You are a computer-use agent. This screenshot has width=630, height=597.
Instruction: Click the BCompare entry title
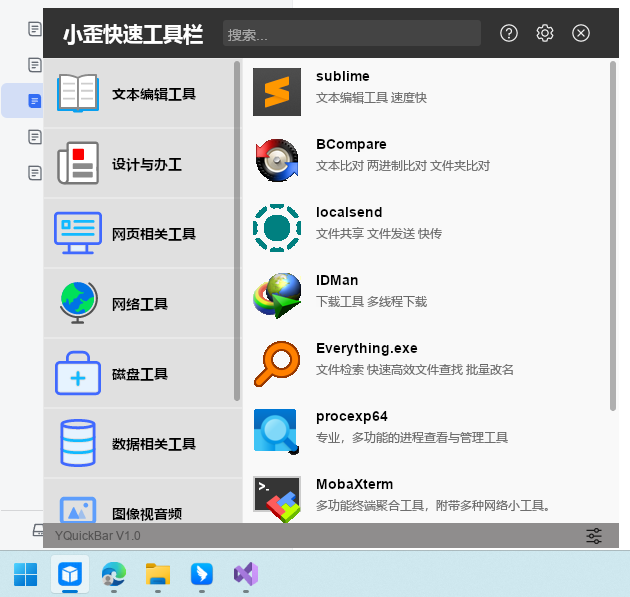coord(351,144)
